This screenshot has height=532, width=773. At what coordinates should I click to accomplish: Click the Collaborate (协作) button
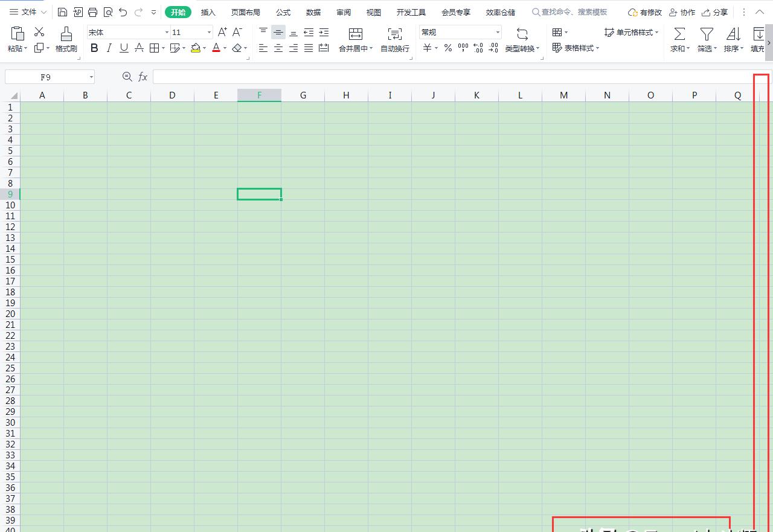[x=682, y=12]
